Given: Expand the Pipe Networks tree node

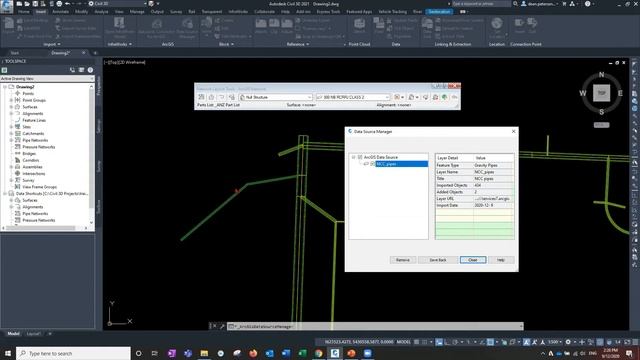Looking at the screenshot, I should (11, 140).
